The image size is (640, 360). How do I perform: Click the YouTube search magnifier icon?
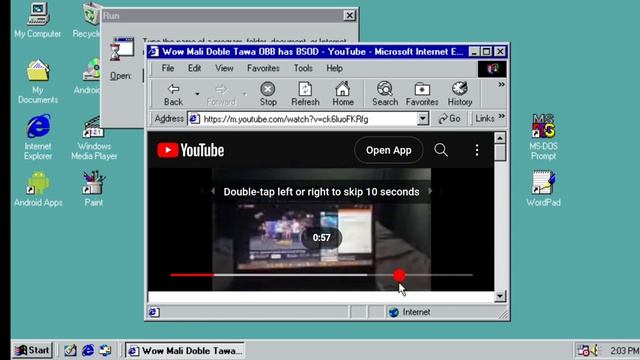pyautogui.click(x=441, y=150)
